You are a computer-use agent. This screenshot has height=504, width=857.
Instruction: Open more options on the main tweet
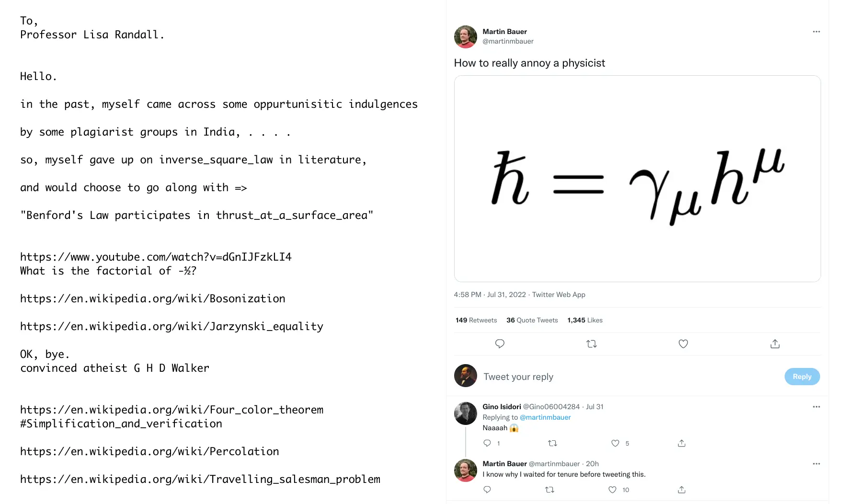tap(816, 32)
